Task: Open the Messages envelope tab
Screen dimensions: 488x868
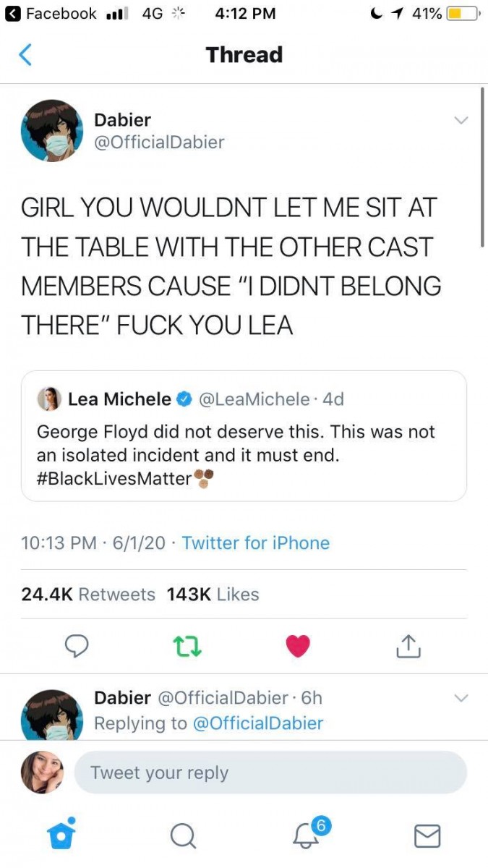Action: click(x=427, y=837)
